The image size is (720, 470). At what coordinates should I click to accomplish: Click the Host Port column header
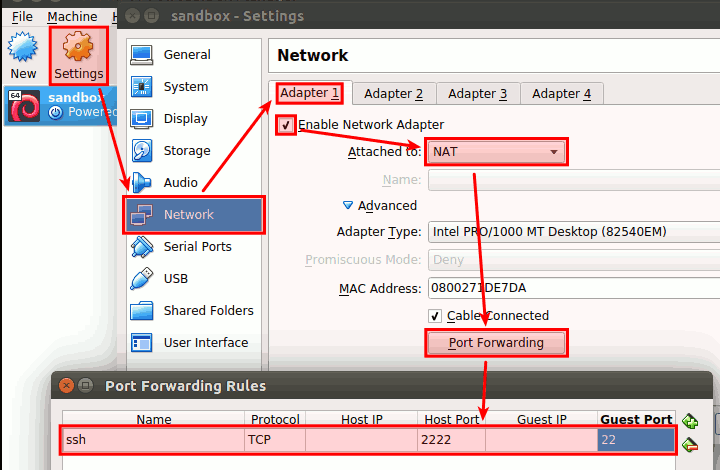(451, 419)
